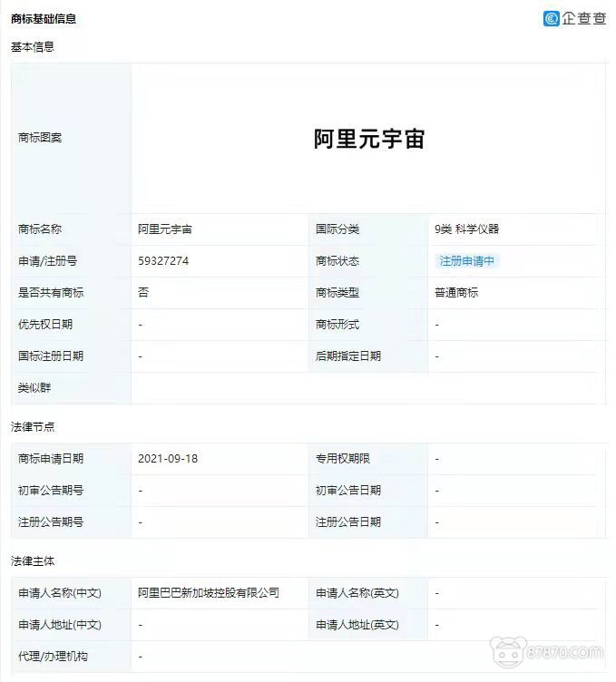Click the 商标形式 label
Image resolution: width=616 pixels, height=682 pixels.
(337, 325)
